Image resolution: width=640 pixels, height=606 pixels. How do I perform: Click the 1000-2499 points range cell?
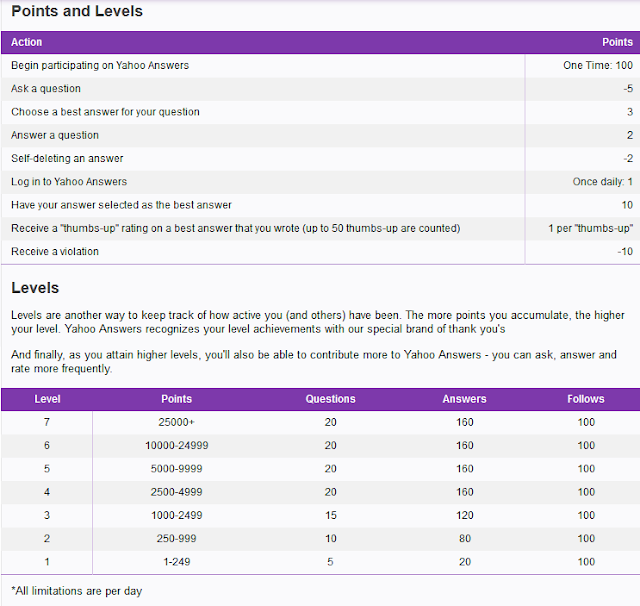tap(176, 515)
